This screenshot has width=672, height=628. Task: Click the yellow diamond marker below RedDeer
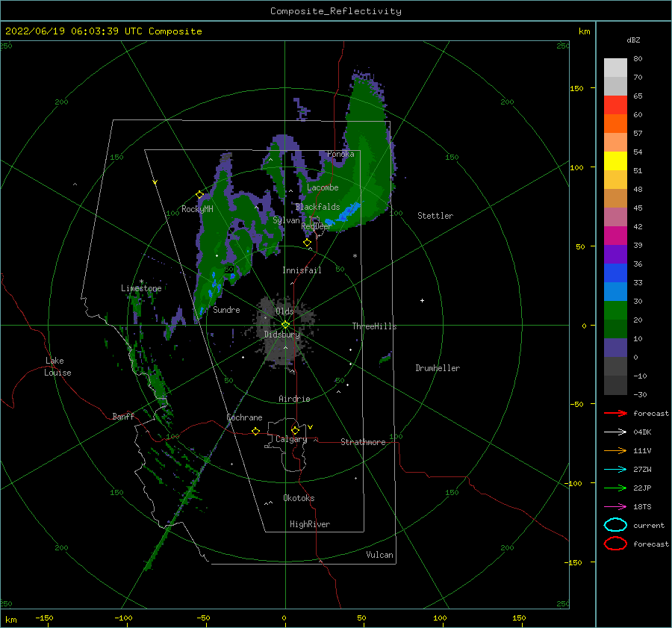point(308,243)
